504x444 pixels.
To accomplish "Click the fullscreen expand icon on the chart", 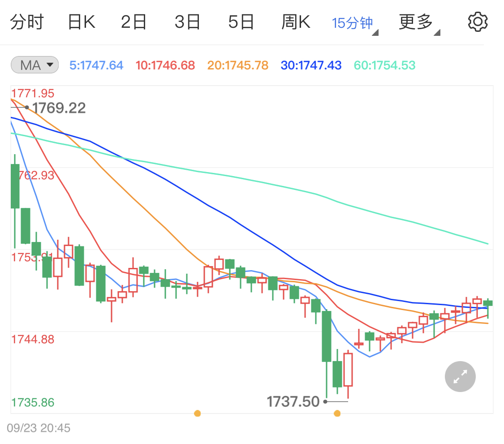I will (460, 376).
